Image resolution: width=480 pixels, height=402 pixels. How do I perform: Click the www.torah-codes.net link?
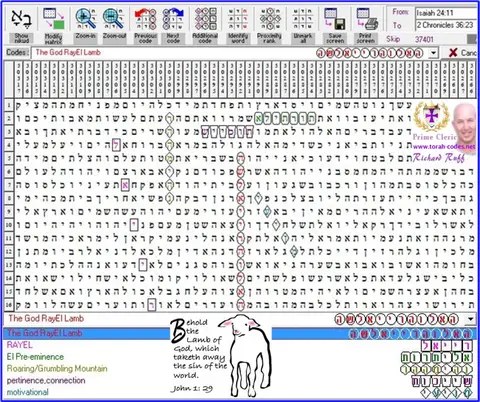(x=444, y=146)
